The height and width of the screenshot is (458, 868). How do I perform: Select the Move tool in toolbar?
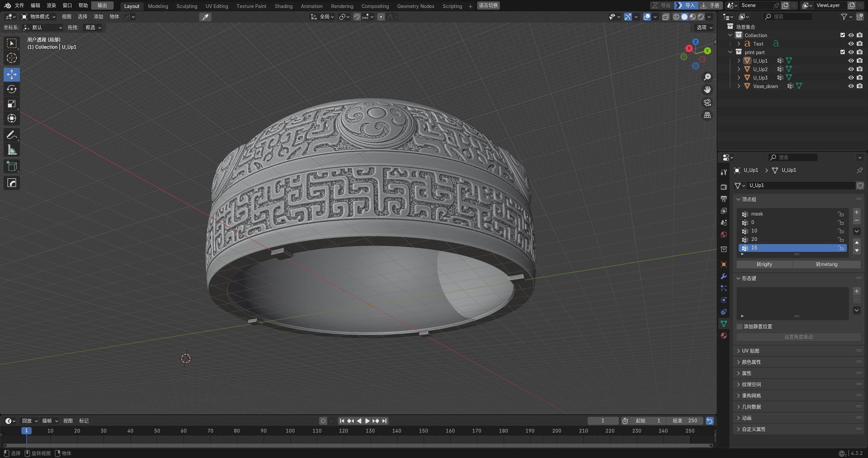coord(12,75)
